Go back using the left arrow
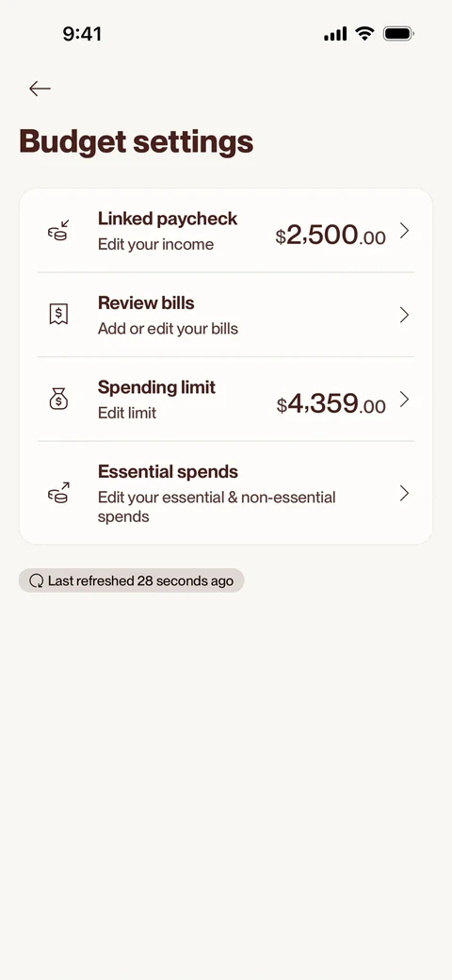The height and width of the screenshot is (980, 452). coord(40,89)
